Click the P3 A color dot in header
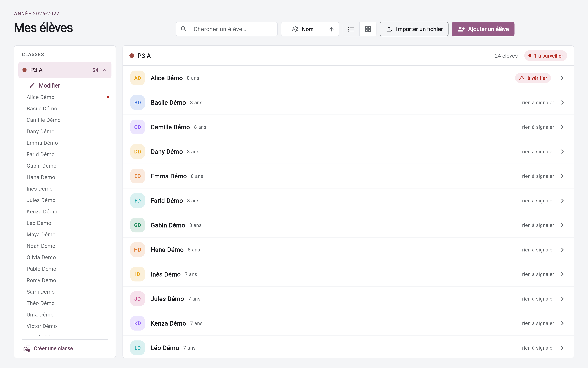Viewport: 588px width, 368px height. coord(132,56)
